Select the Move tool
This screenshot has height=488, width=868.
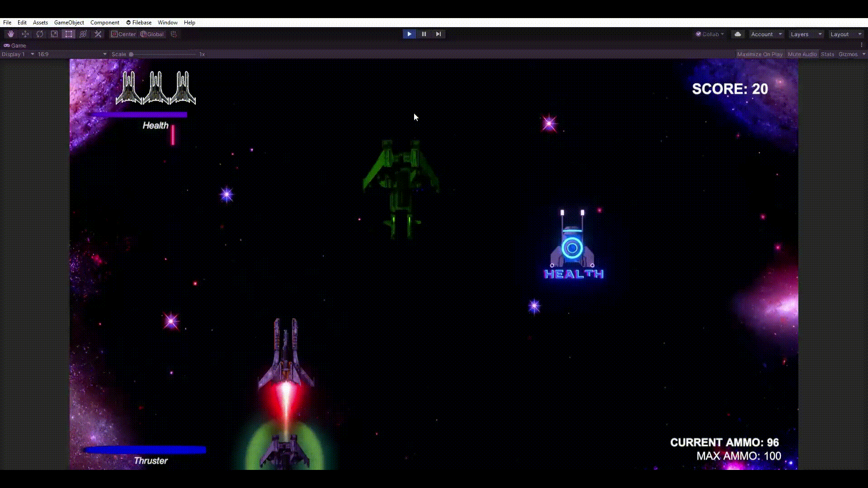(x=25, y=34)
